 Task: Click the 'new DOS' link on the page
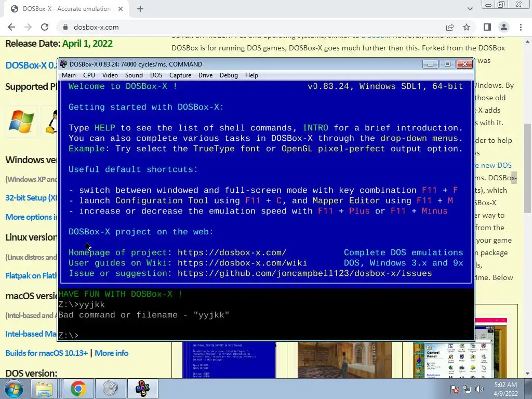coord(494,165)
